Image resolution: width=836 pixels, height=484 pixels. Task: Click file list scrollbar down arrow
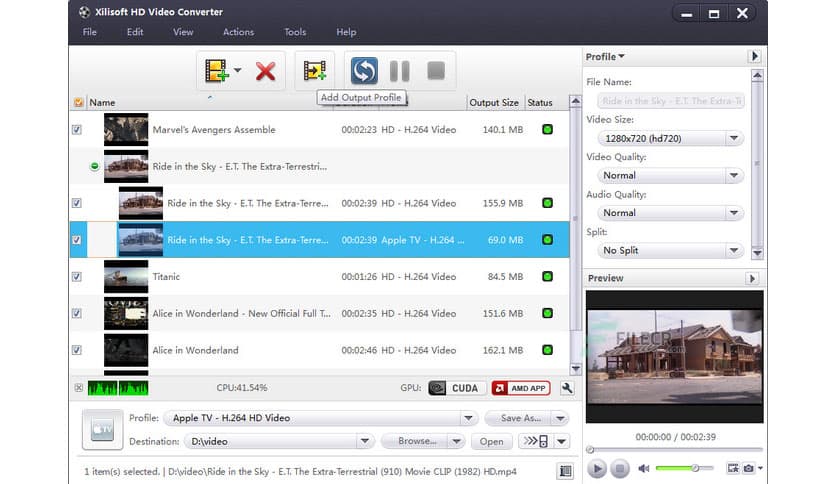(575, 368)
